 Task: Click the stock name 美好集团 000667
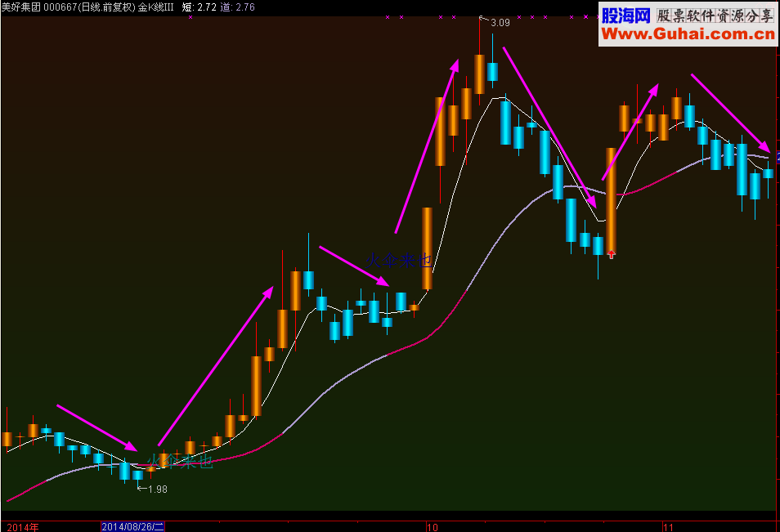(40, 7)
